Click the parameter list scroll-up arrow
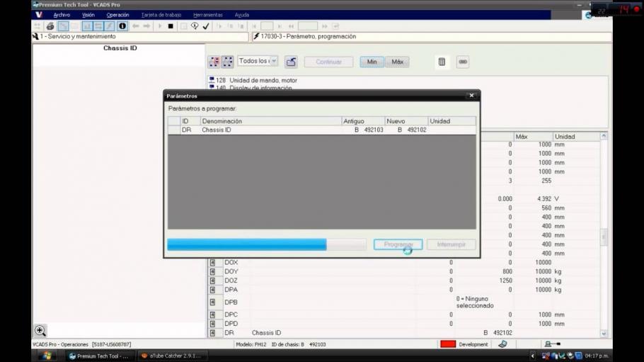 pyautogui.click(x=604, y=136)
